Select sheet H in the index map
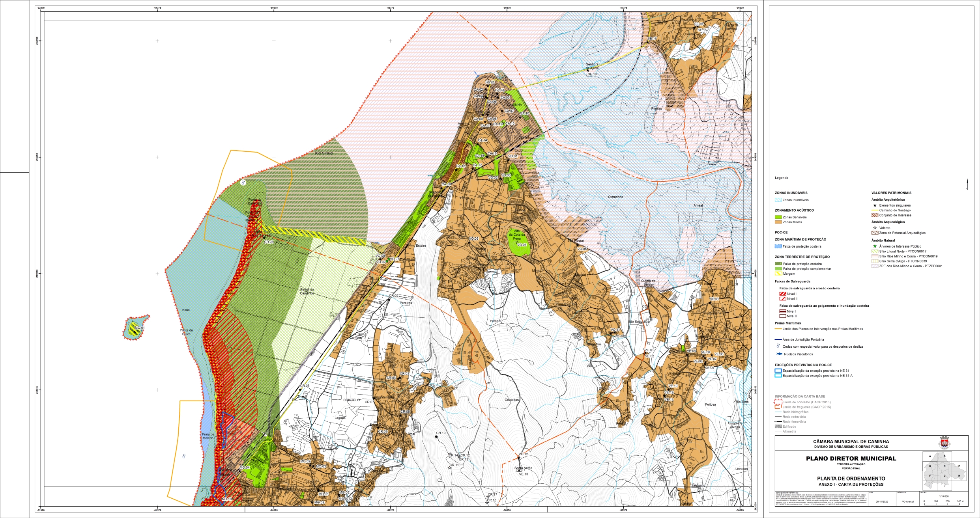 click(x=959, y=476)
